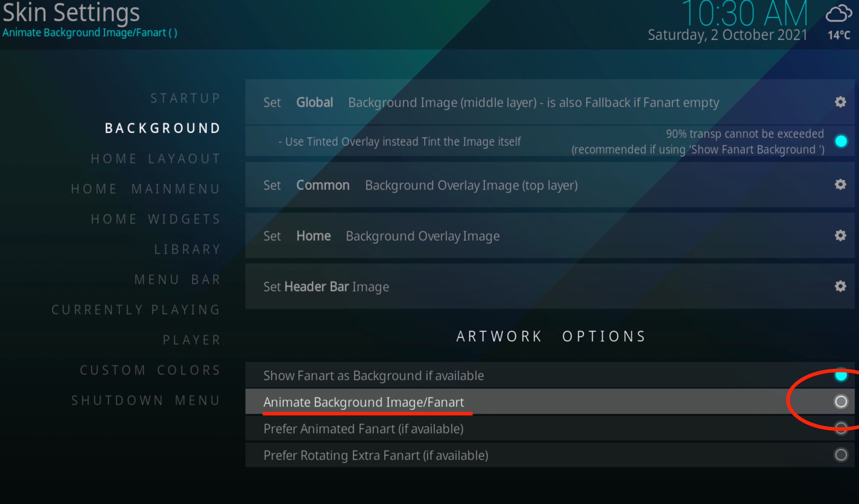
Task: Open the PLAYER settings section
Action: point(192,340)
